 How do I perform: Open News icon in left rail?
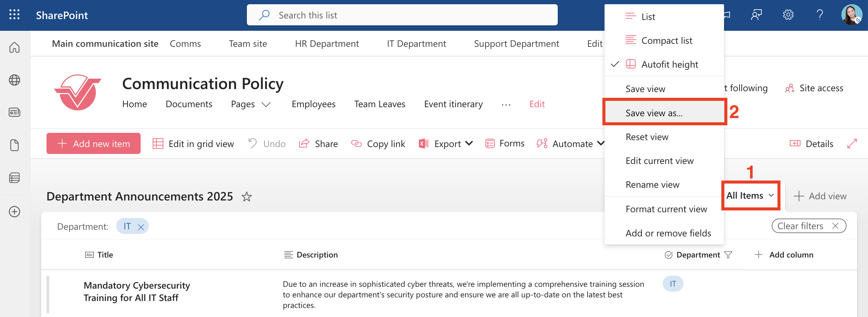pos(14,112)
